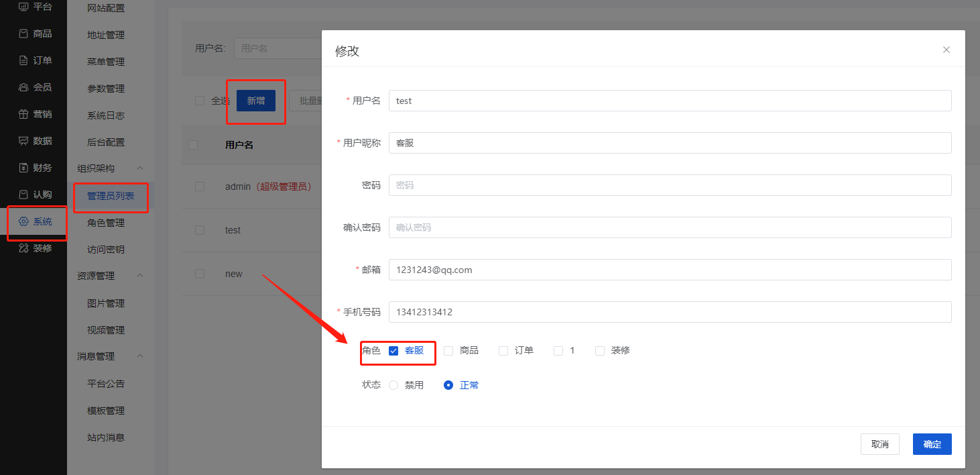Screen dimensions: 980x475
Task: Click the blue 新增 button
Action: 256,101
